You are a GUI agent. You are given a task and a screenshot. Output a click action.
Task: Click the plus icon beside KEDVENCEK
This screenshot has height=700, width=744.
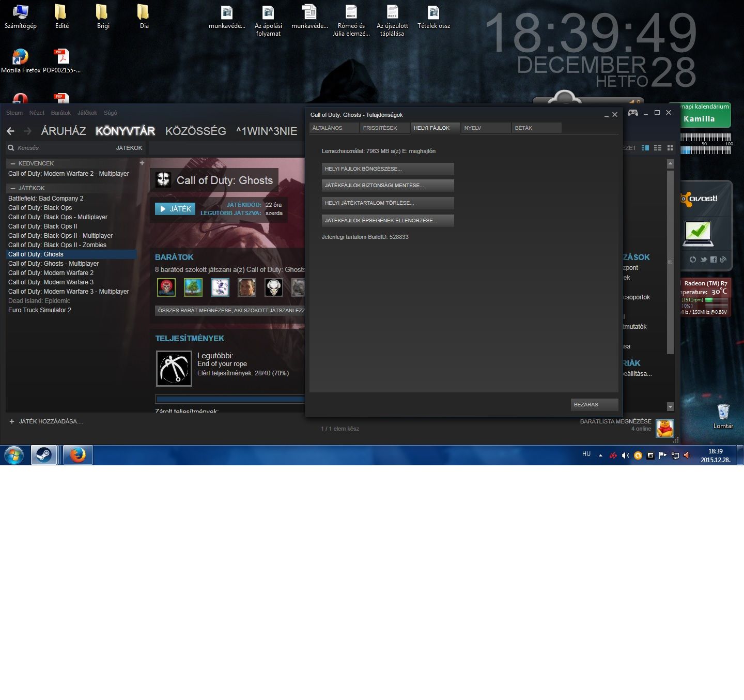[x=142, y=163]
